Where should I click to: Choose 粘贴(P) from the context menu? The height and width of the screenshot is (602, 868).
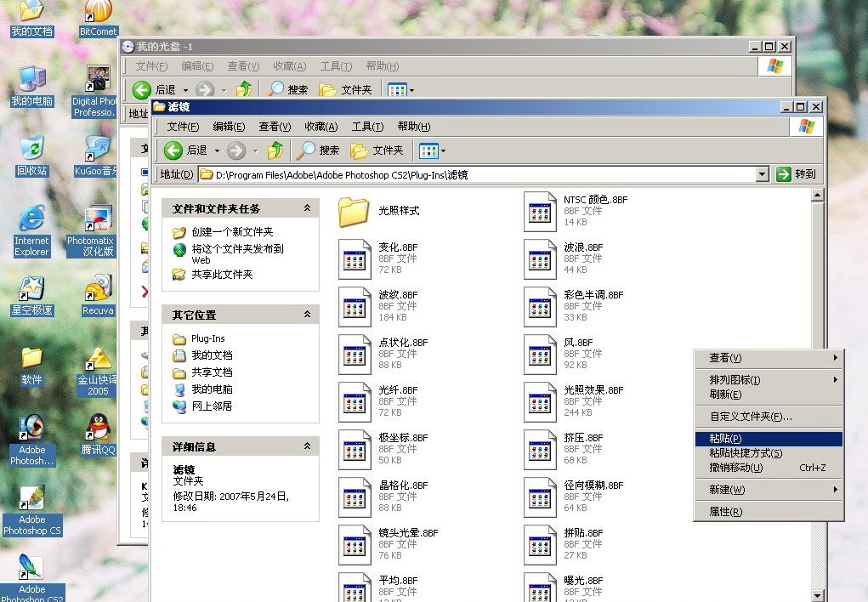pyautogui.click(x=725, y=439)
